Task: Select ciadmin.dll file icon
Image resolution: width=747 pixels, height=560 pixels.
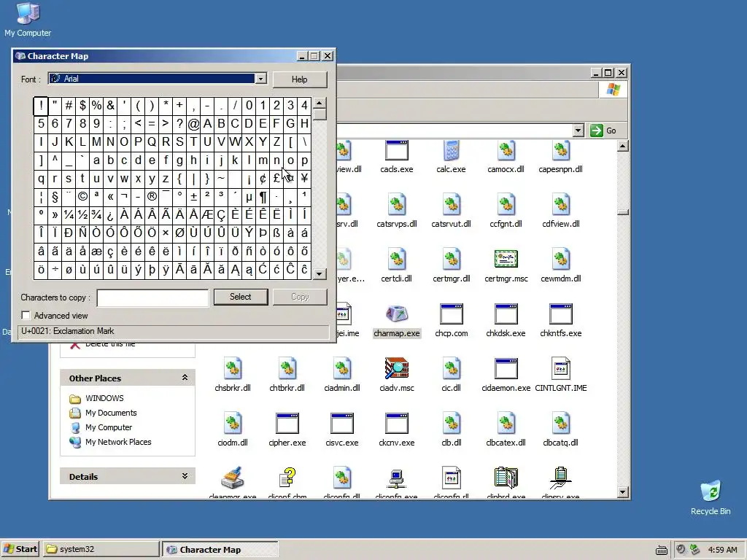Action: click(341, 369)
